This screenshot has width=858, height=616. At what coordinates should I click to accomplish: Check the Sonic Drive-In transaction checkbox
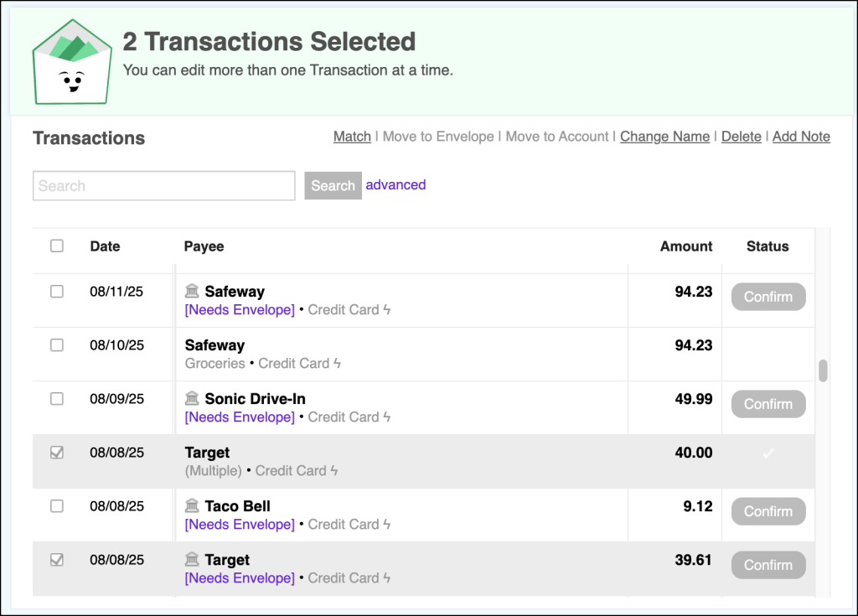57,399
